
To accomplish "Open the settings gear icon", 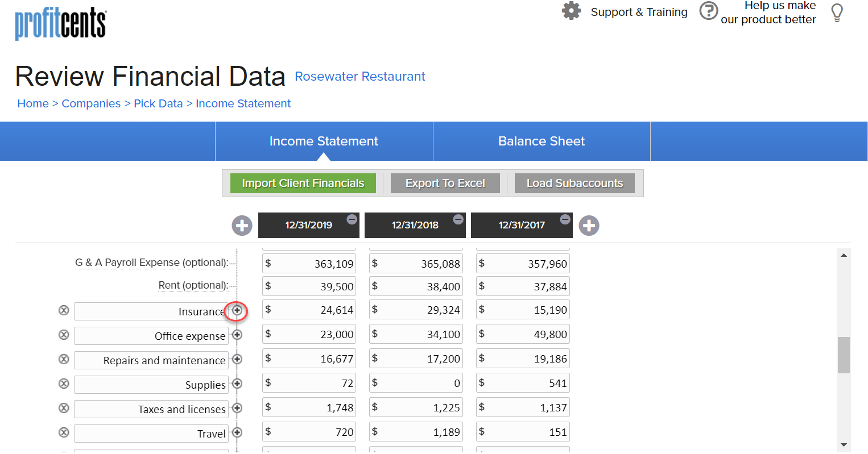I will tap(571, 11).
